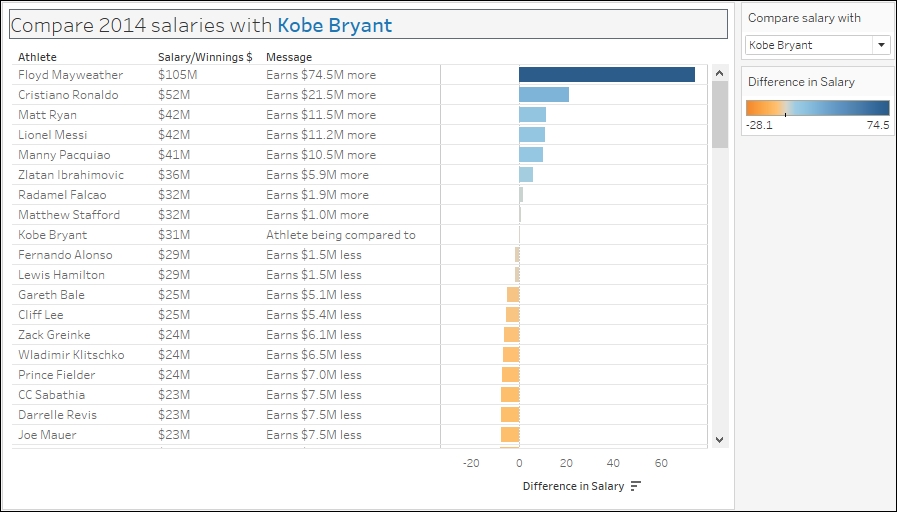Click the Earns $11.2M more message

321,135
